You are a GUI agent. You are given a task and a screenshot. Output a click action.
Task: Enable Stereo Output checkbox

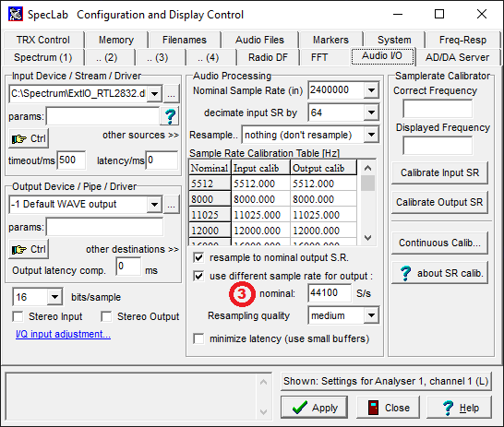pyautogui.click(x=106, y=316)
